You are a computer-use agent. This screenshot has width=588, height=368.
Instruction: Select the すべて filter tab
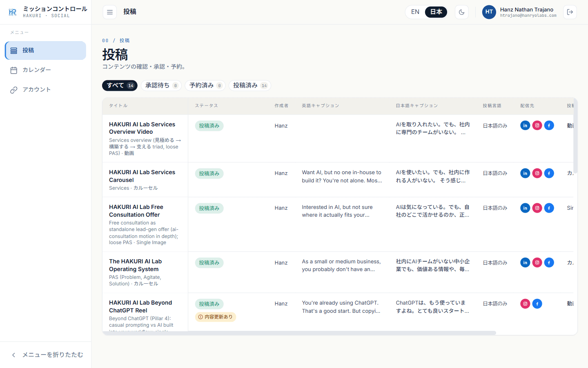120,85
